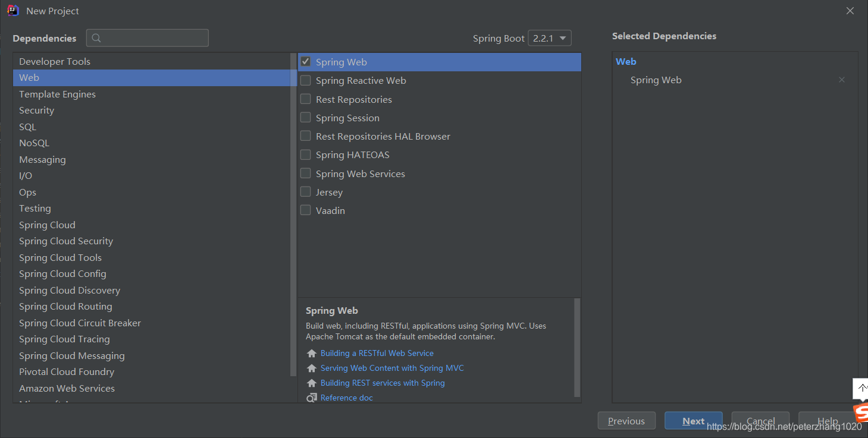Click the description panel scrollbar
Screen dimensions: 868x438
click(x=577, y=348)
